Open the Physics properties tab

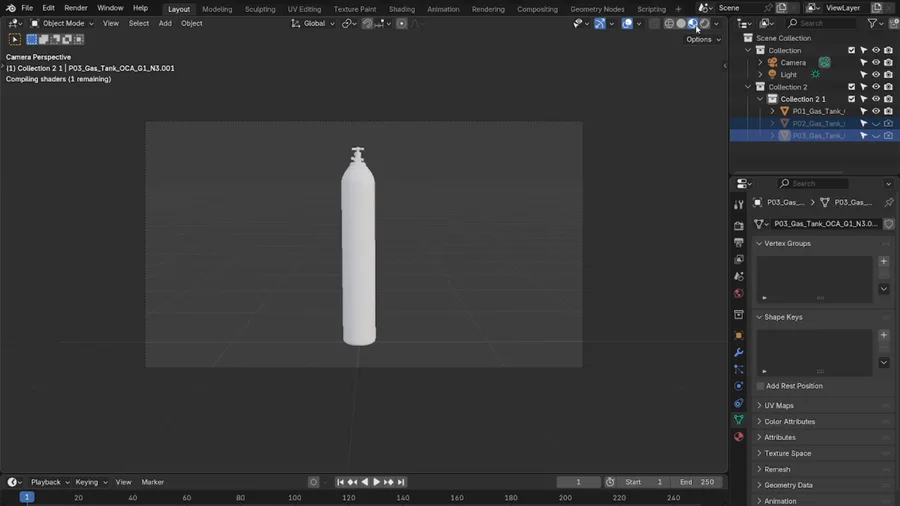tap(739, 386)
